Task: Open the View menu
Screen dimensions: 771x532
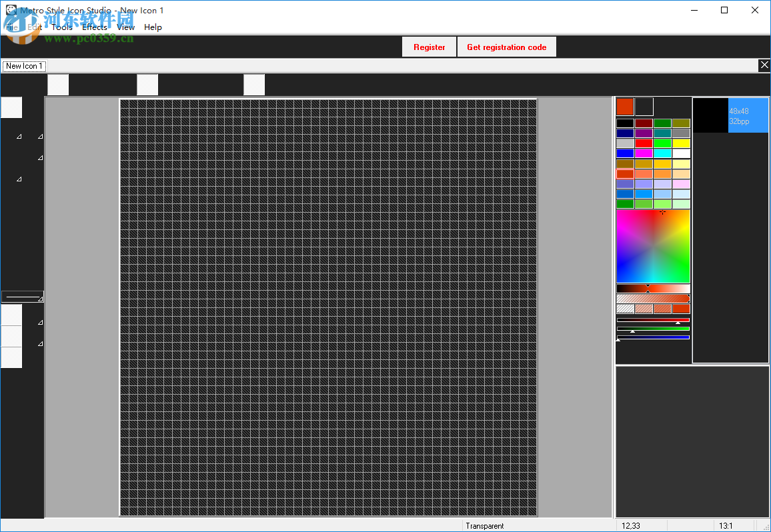Action: [126, 27]
